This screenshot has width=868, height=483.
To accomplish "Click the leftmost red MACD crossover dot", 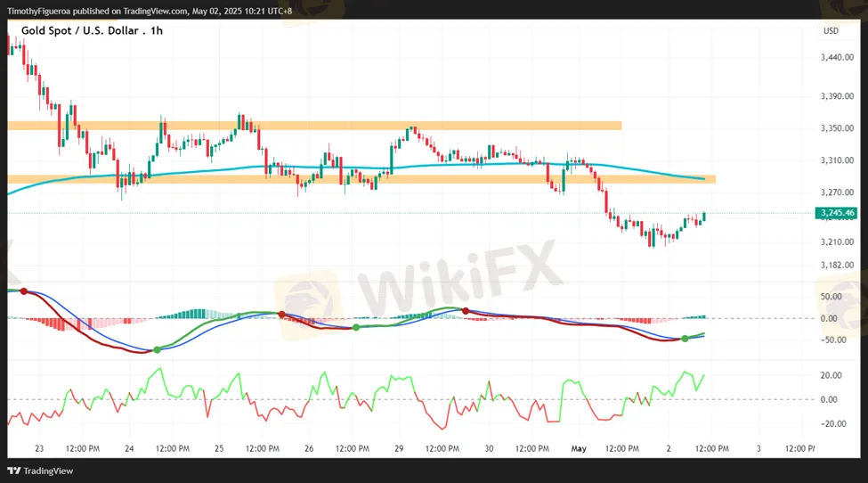I will [24, 292].
